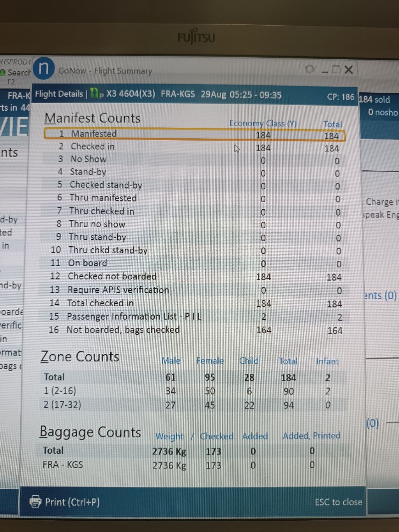The height and width of the screenshot is (532, 399).
Task: Maximize the Flight Summary window
Action: pos(336,70)
